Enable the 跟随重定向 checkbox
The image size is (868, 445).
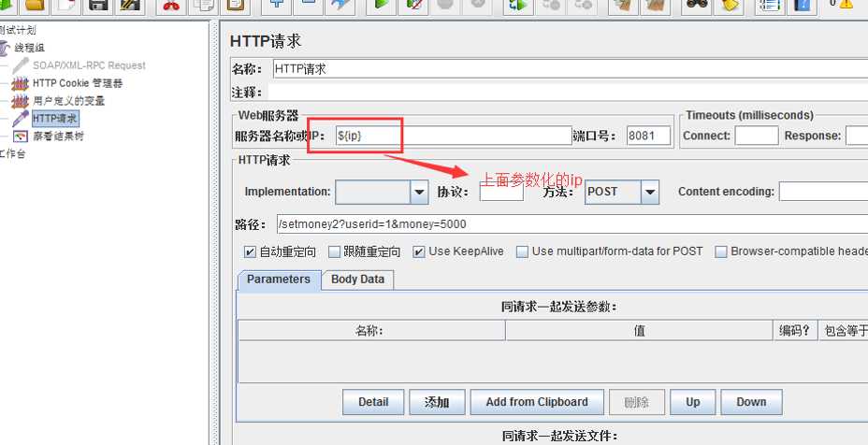(x=334, y=251)
